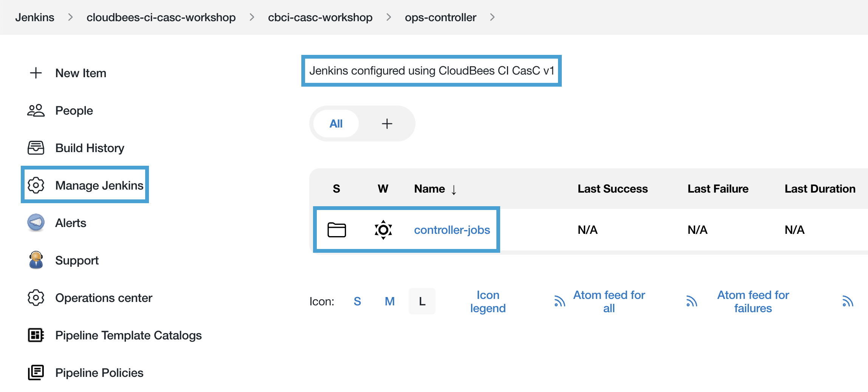Switch icon size to S
The width and height of the screenshot is (868, 392).
(x=357, y=301)
